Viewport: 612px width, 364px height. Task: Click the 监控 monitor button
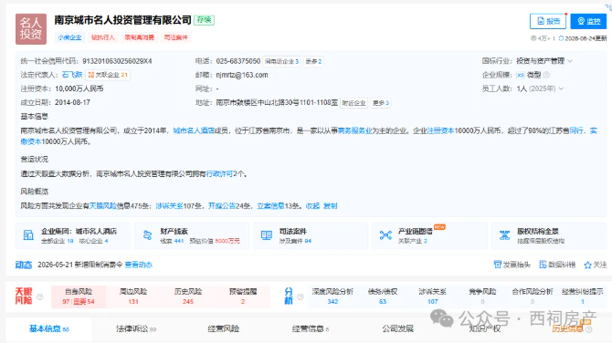pyautogui.click(x=588, y=21)
